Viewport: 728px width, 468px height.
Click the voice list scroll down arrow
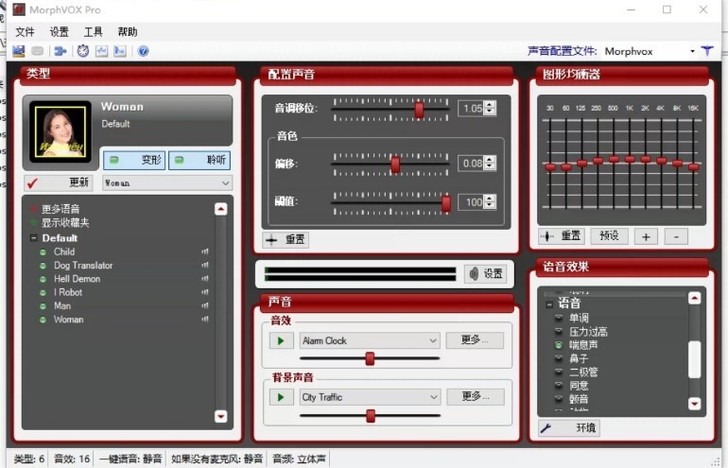(221, 416)
